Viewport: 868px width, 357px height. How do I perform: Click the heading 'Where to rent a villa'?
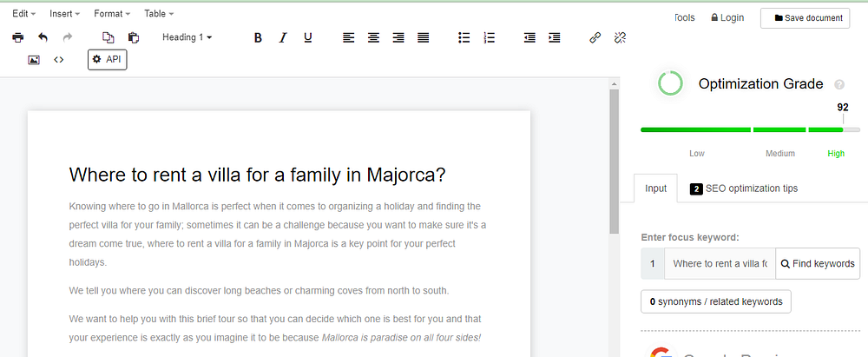[258, 175]
